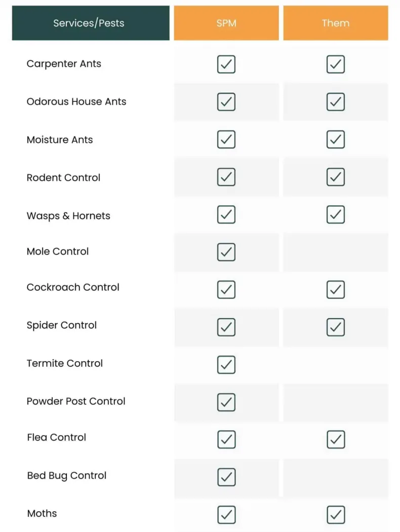Select the Services/Pests header cell
400x532 pixels.
tap(91, 23)
